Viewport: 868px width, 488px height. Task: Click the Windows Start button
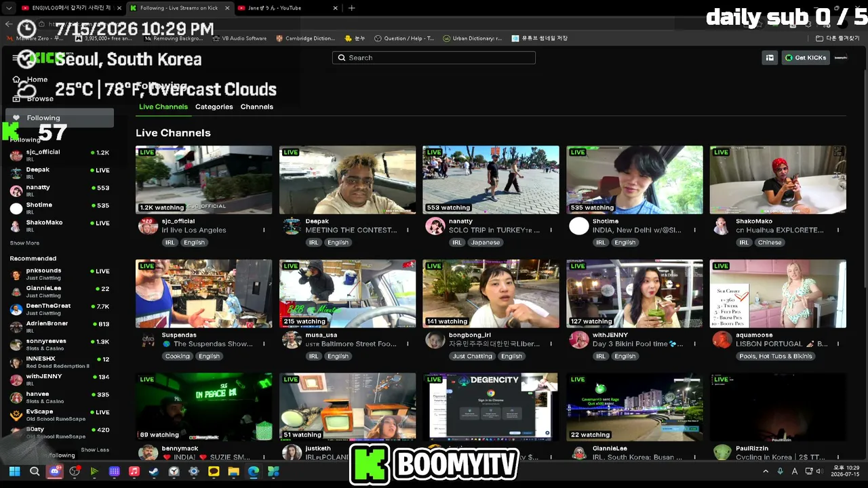tap(14, 472)
